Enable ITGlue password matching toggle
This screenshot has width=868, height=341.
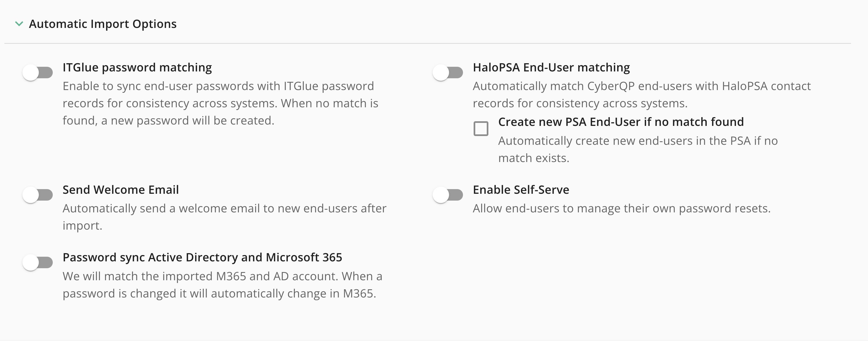(38, 73)
